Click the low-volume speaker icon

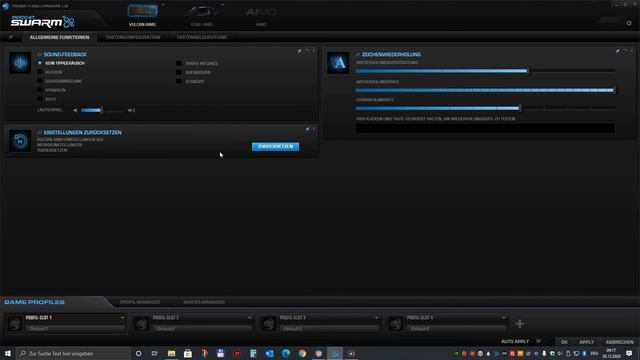tap(75, 110)
